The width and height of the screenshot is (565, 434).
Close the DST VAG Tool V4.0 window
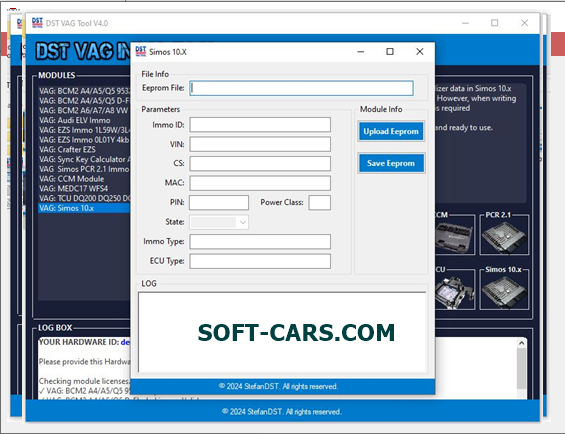[x=525, y=23]
